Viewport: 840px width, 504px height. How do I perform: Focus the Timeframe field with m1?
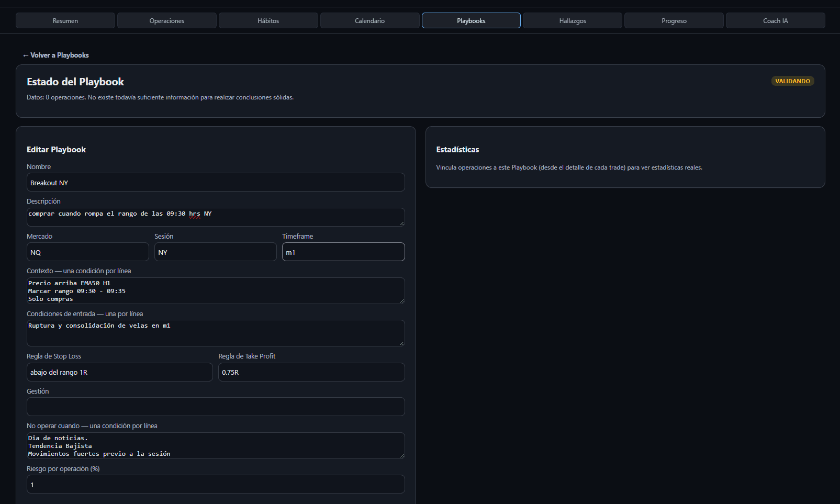pos(343,252)
